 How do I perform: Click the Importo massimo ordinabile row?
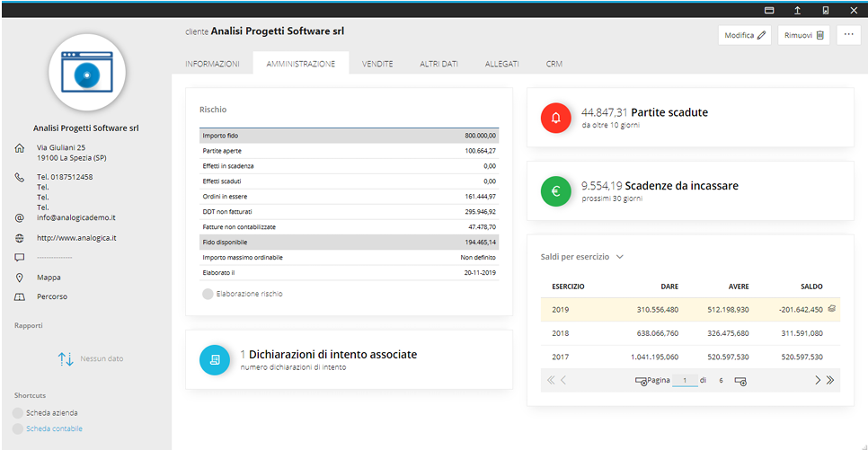coord(349,258)
